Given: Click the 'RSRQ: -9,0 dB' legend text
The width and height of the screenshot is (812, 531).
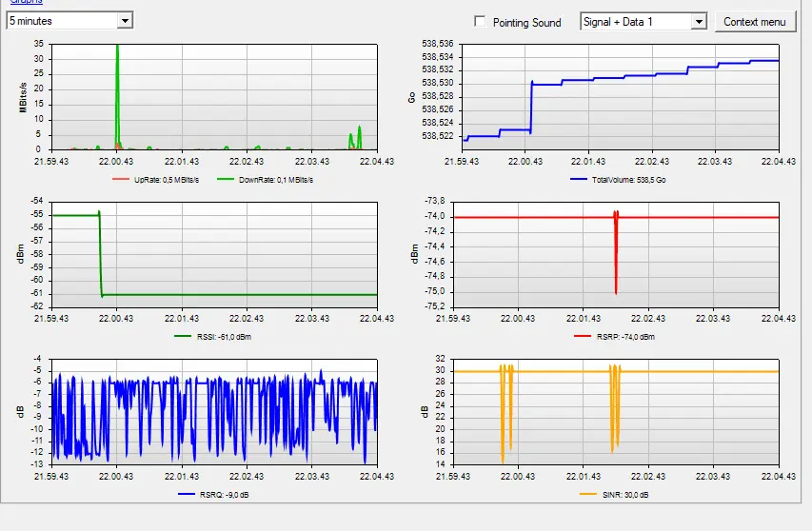Looking at the screenshot, I should 225,495.
